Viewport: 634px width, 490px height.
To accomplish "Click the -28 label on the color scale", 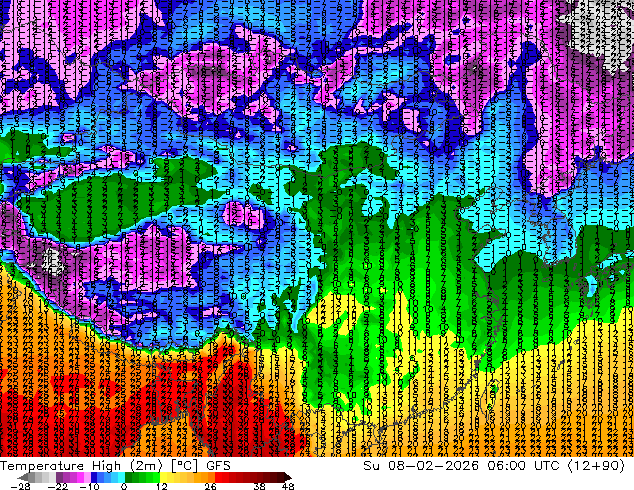I will tap(21, 486).
